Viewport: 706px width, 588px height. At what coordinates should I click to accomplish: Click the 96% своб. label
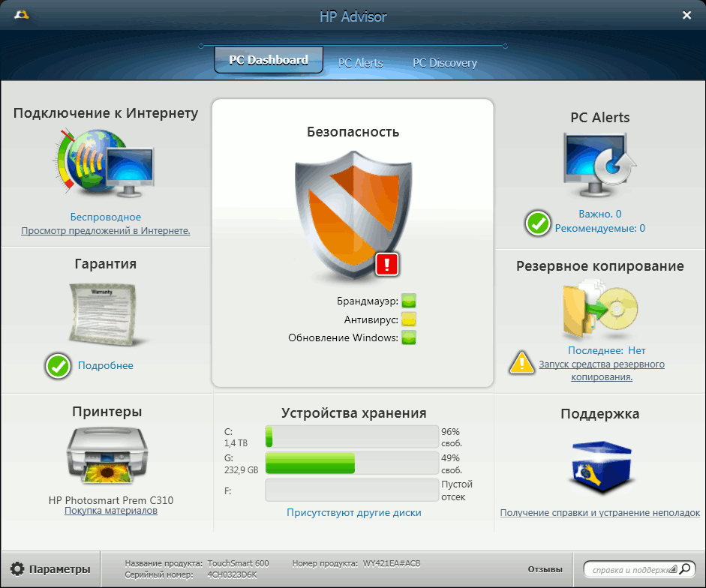click(x=452, y=437)
